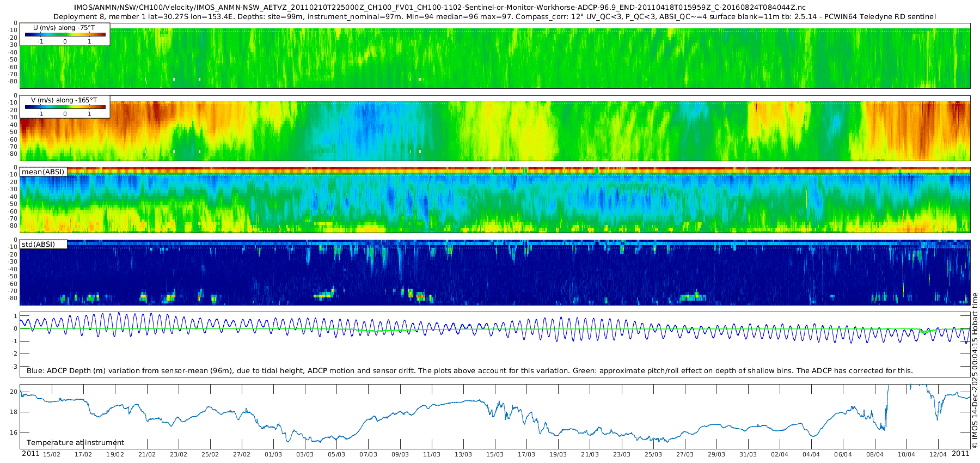Pick the 12/04 date tick label
The width and height of the screenshot is (980, 463).
pos(938,454)
